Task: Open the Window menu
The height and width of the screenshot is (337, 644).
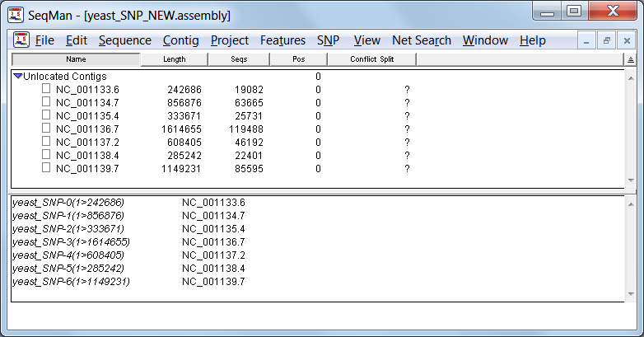Action: tap(485, 40)
